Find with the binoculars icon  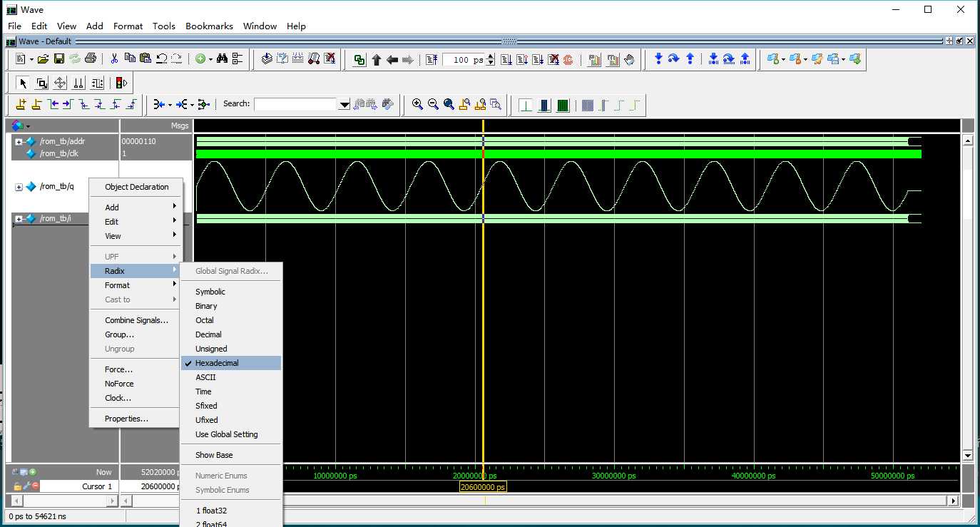222,59
